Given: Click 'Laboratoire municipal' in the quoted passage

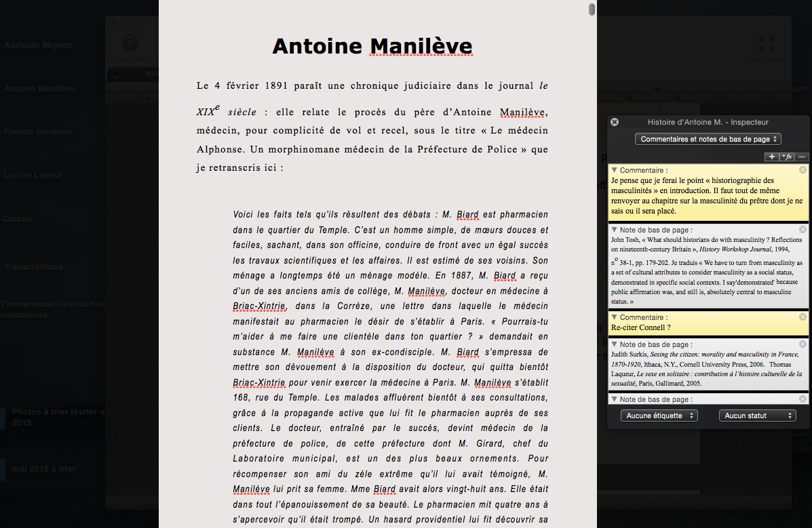Looking at the screenshot, I should click(284, 459).
